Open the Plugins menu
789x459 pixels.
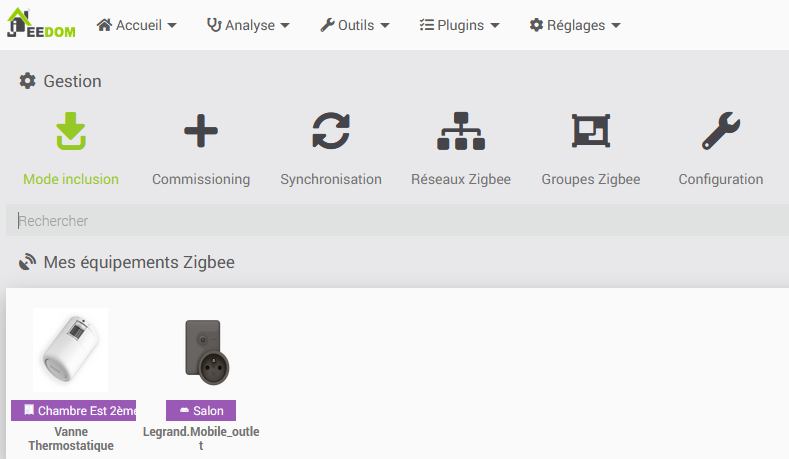click(x=459, y=25)
